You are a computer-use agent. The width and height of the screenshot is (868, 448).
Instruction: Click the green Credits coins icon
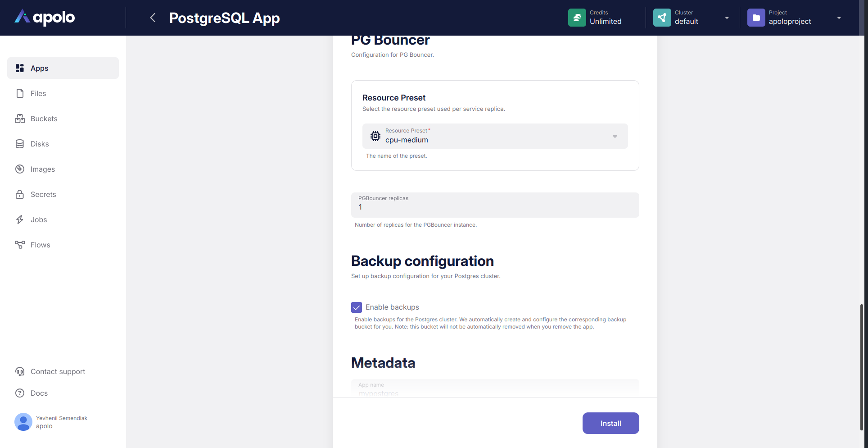pyautogui.click(x=577, y=18)
